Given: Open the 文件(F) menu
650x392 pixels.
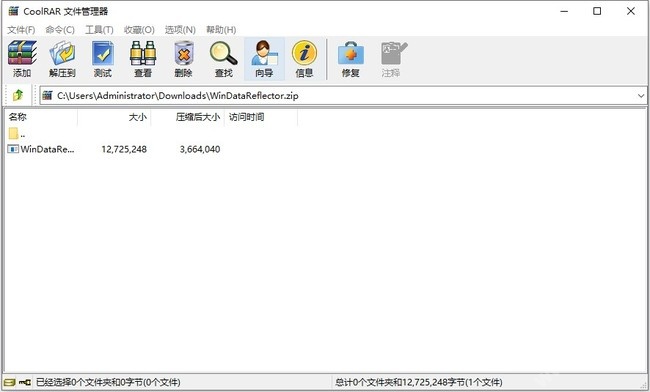Looking at the screenshot, I should pyautogui.click(x=21, y=30).
